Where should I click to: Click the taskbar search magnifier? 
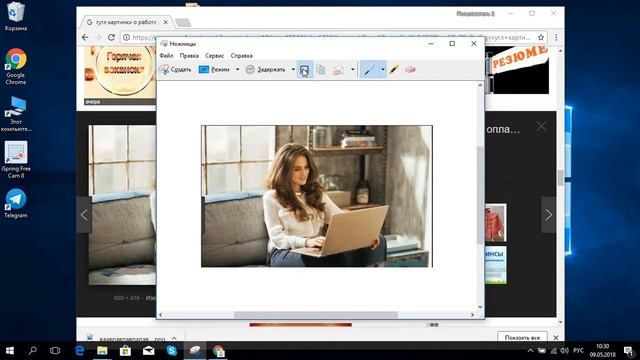click(33, 351)
